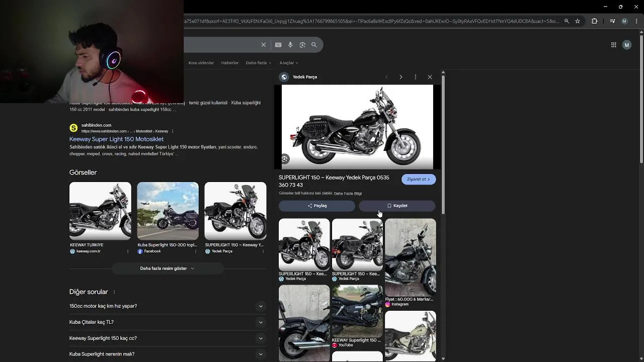Switch to Kısa videolar tab
This screenshot has width=644, height=362.
(x=201, y=63)
